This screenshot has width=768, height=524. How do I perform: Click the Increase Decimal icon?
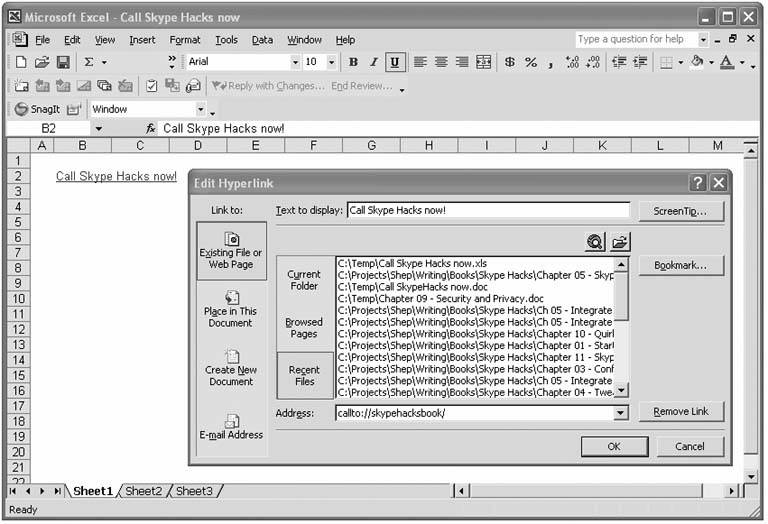point(572,62)
